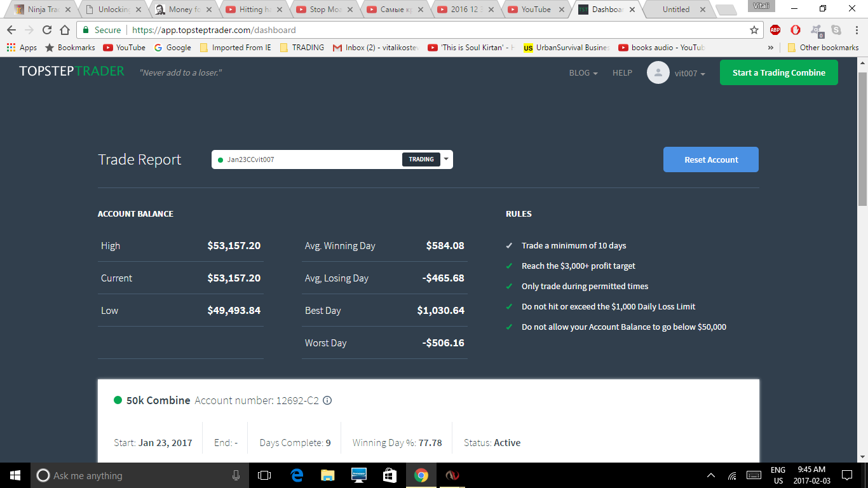The height and width of the screenshot is (488, 868).
Task: Open the Chrome three-dot menu
Action: point(855,30)
